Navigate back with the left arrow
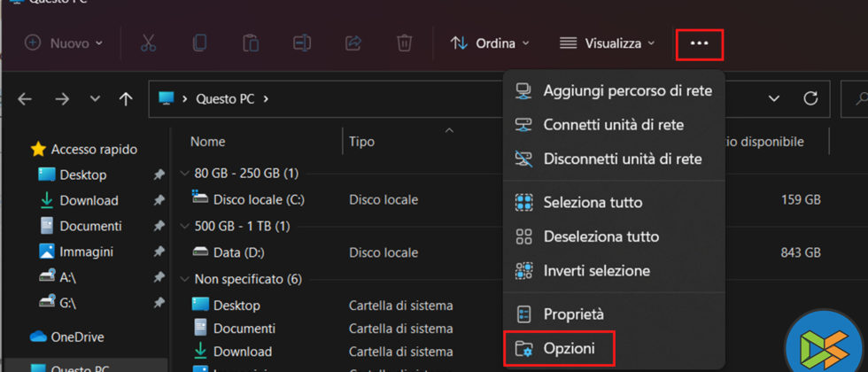The width and height of the screenshot is (868, 372). (x=25, y=99)
